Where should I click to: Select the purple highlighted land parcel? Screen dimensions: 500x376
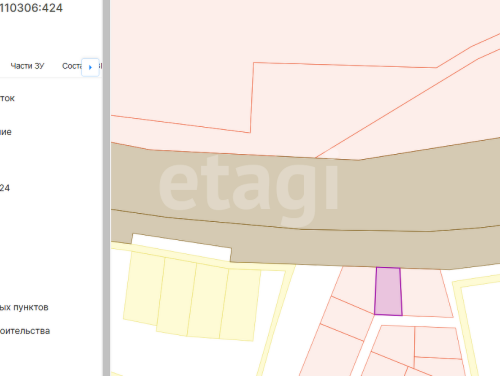click(388, 291)
